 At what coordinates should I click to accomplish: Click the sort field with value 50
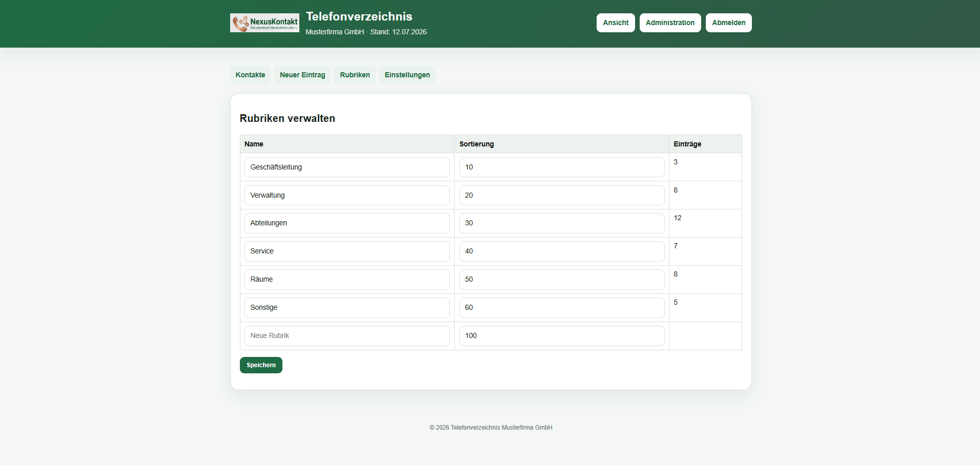point(562,280)
